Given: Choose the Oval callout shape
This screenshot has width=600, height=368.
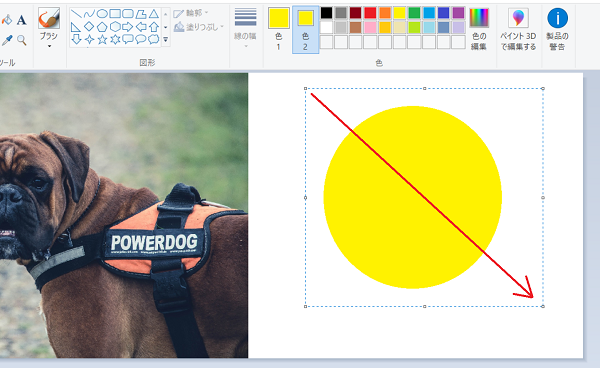Looking at the screenshot, I should pyautogui.click(x=141, y=39).
